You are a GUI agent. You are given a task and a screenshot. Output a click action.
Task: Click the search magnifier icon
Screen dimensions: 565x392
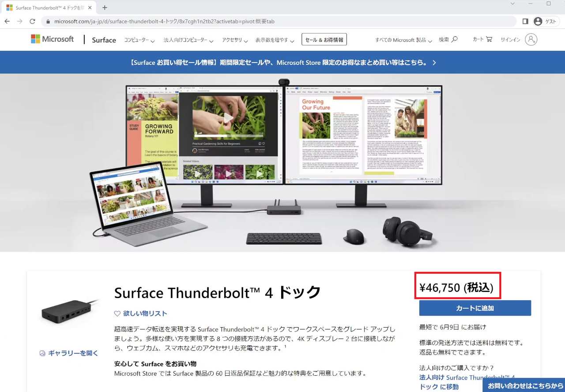pyautogui.click(x=455, y=39)
